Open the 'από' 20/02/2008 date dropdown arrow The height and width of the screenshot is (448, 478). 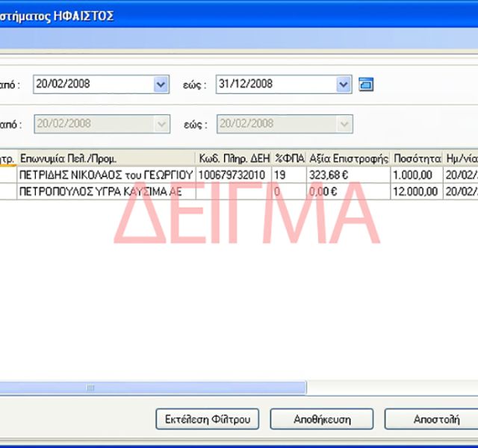[161, 84]
